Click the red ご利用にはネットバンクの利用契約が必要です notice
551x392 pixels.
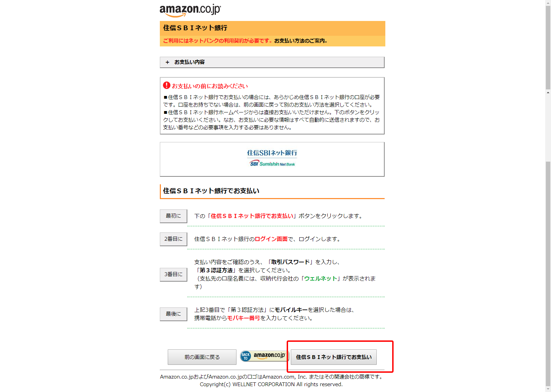point(218,41)
